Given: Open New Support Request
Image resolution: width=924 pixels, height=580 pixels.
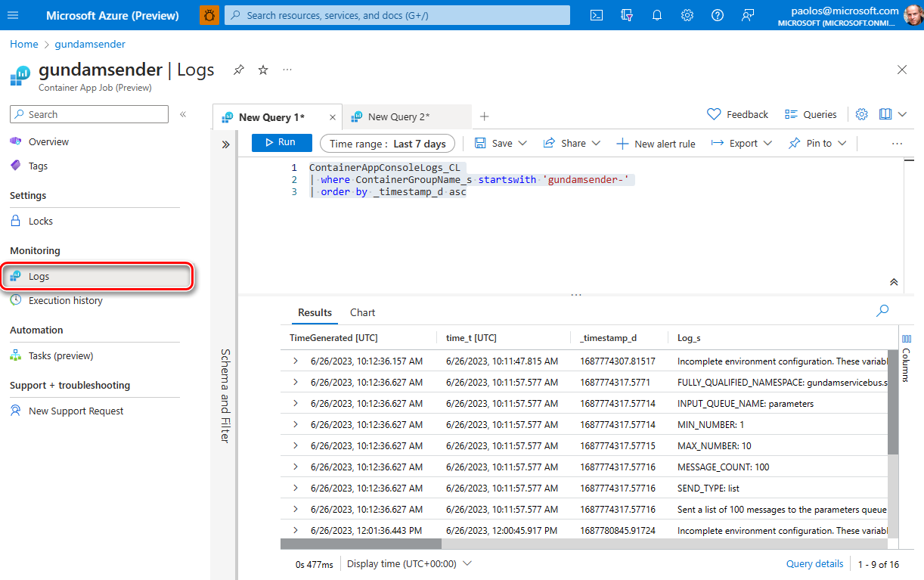Looking at the screenshot, I should pyautogui.click(x=76, y=411).
